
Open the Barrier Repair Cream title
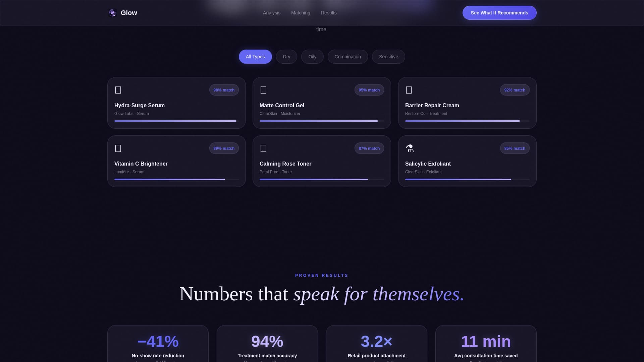pyautogui.click(x=432, y=105)
